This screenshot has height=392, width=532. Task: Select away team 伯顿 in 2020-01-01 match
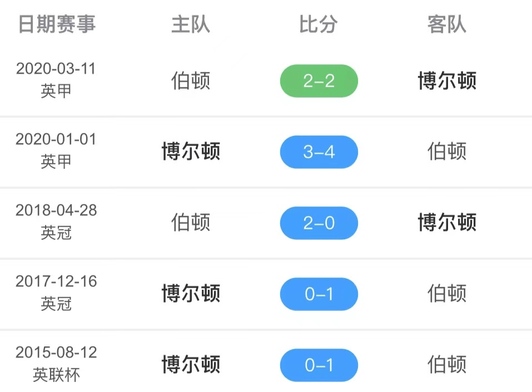[x=447, y=151]
